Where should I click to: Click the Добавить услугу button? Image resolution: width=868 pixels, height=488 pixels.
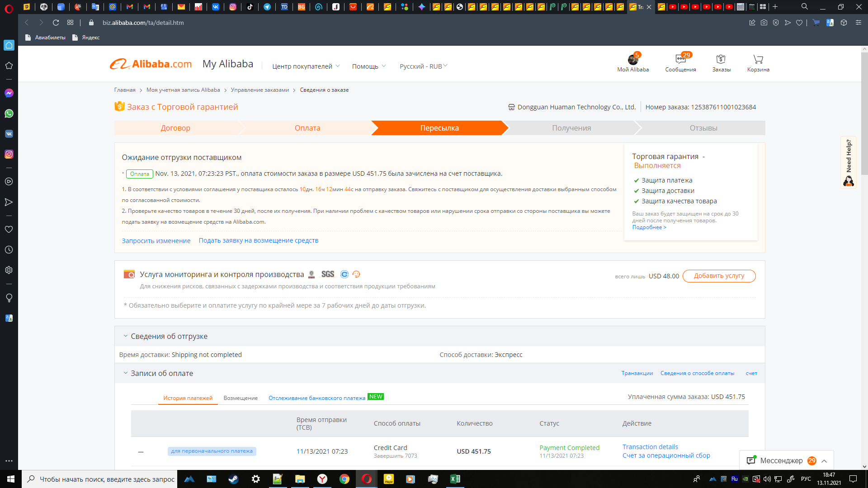coord(719,276)
